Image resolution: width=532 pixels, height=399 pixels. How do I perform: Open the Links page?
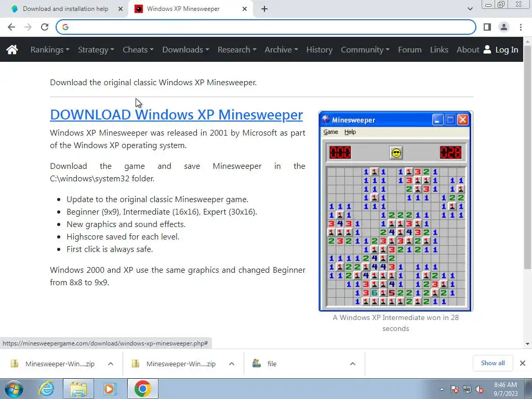pos(439,50)
